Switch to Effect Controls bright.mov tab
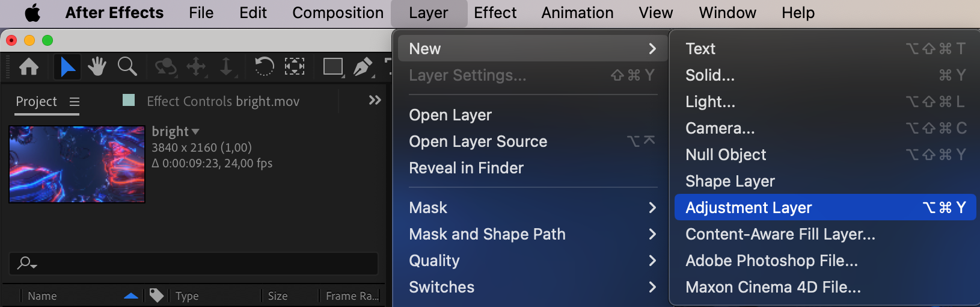 (x=222, y=102)
